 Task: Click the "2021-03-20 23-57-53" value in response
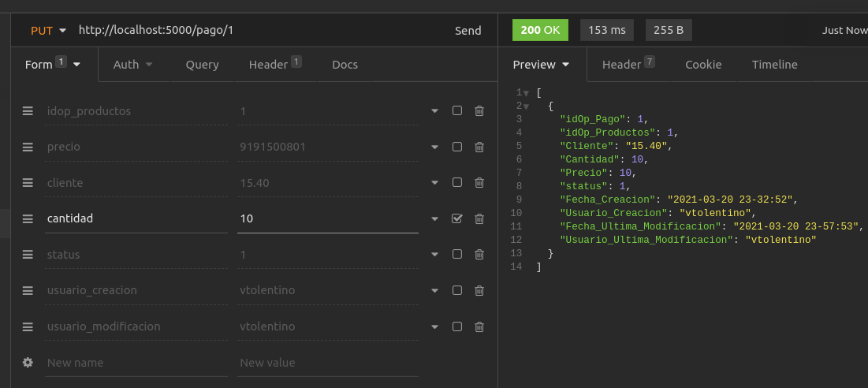(x=796, y=226)
